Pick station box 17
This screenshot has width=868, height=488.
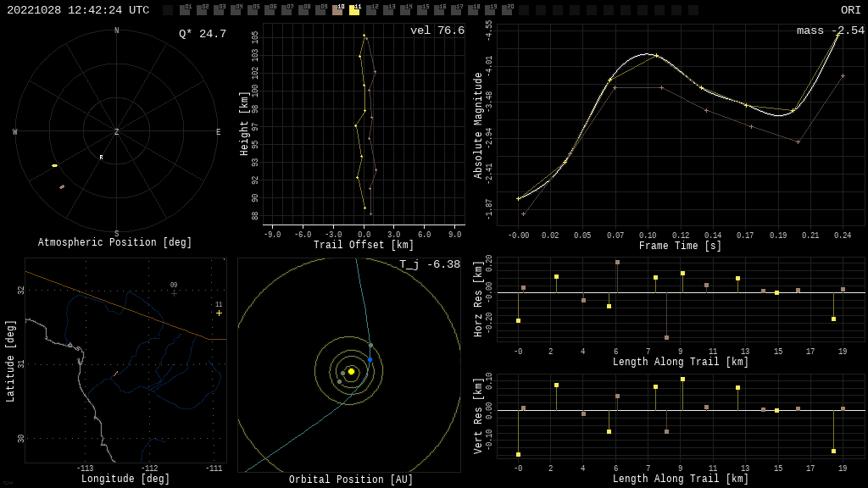456,10
